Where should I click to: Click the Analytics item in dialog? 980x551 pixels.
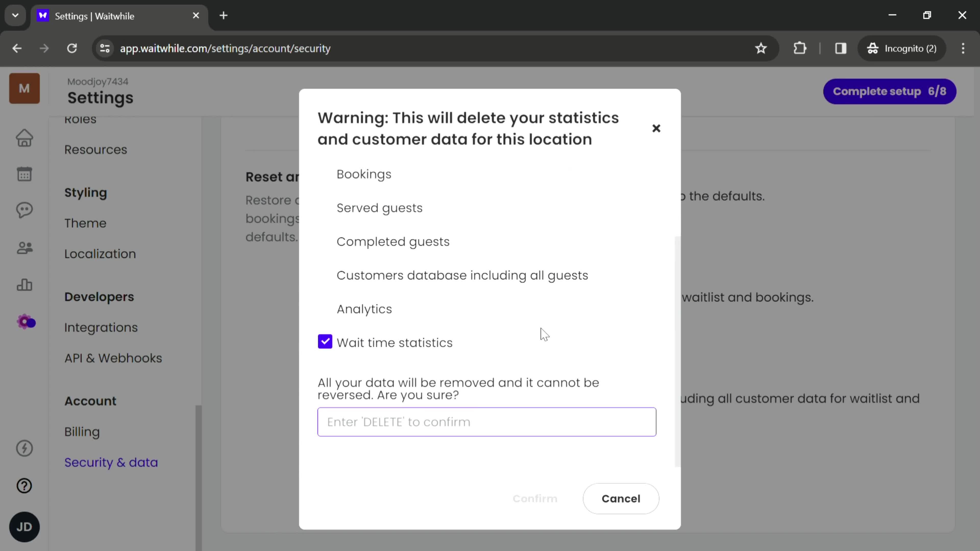pyautogui.click(x=364, y=309)
